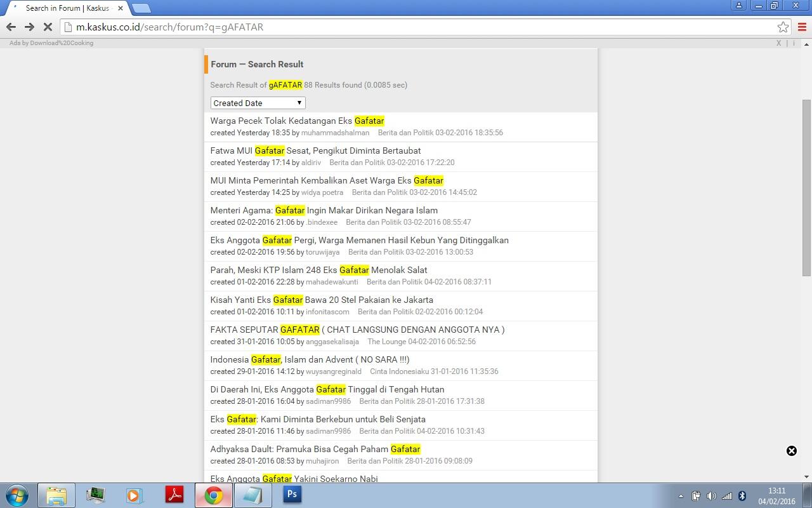This screenshot has height=508, width=812.
Task: Open the Chrome menu button
Action: pyautogui.click(x=802, y=27)
